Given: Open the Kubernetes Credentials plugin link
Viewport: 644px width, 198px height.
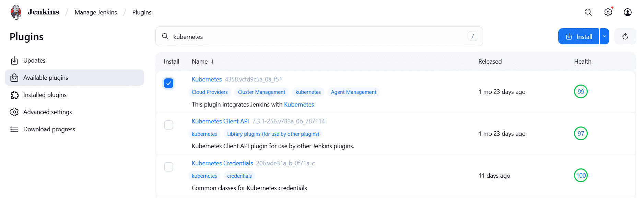Looking at the screenshot, I should [x=222, y=163].
